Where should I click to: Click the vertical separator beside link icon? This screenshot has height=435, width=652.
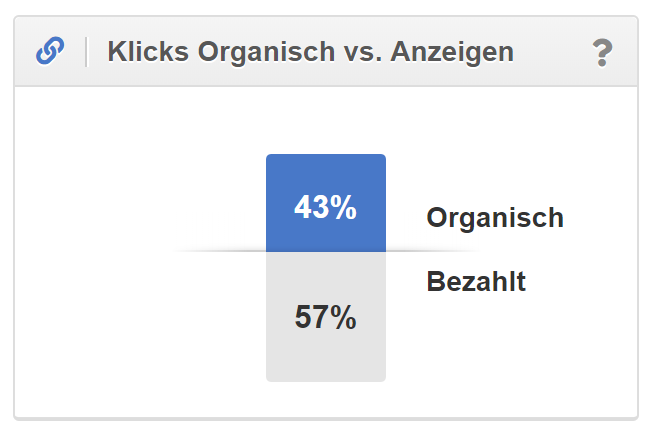86,52
